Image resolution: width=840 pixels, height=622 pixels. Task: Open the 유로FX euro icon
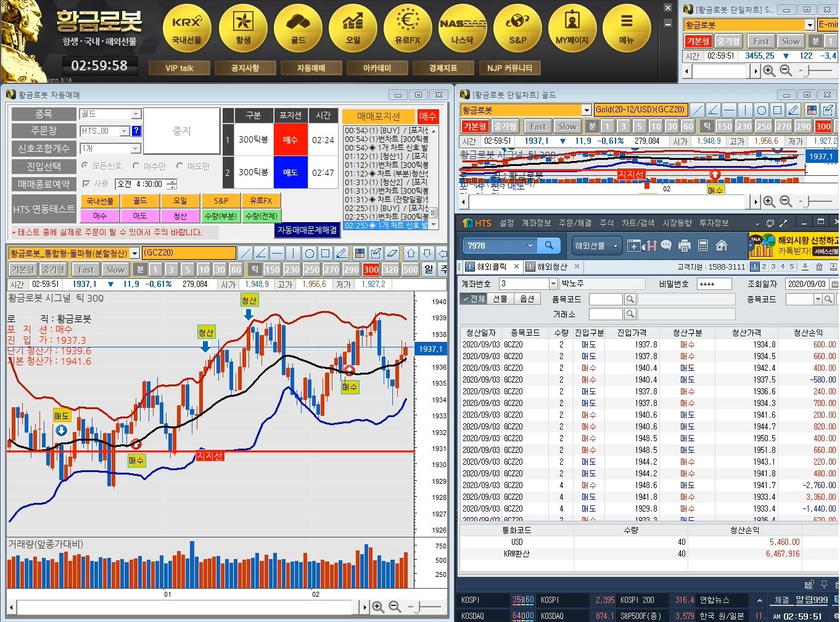(x=408, y=28)
